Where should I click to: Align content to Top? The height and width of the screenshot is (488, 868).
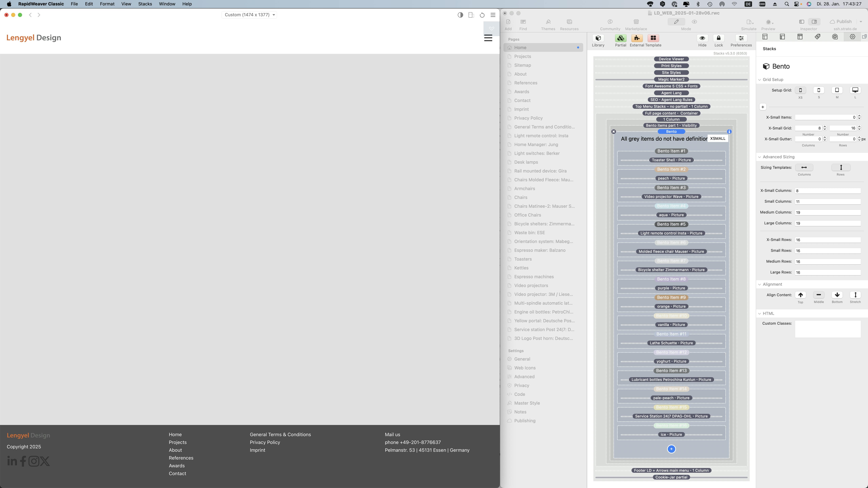click(801, 295)
